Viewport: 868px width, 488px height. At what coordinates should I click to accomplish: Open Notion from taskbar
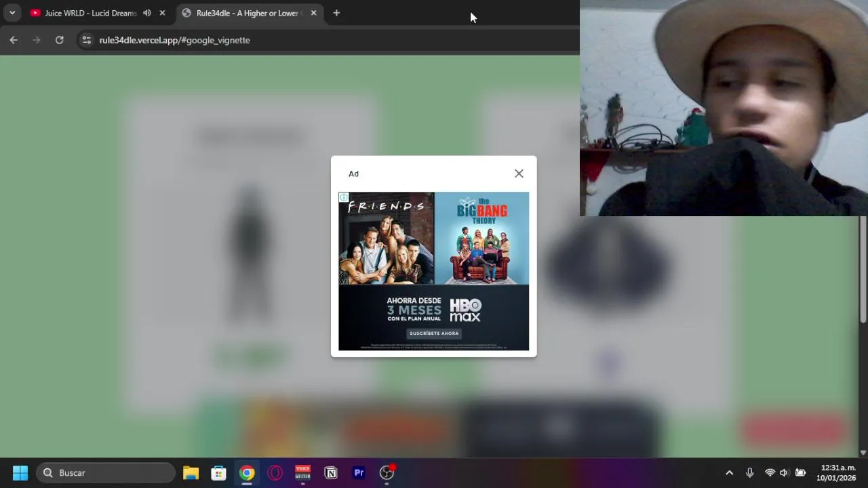pos(331,472)
